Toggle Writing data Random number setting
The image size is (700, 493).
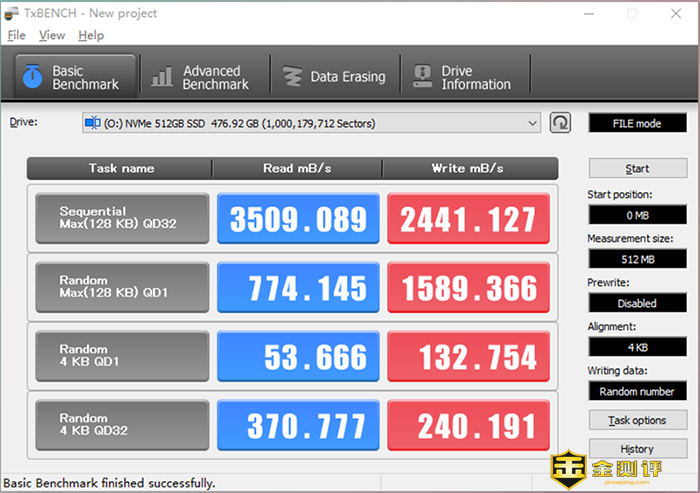pos(637,391)
